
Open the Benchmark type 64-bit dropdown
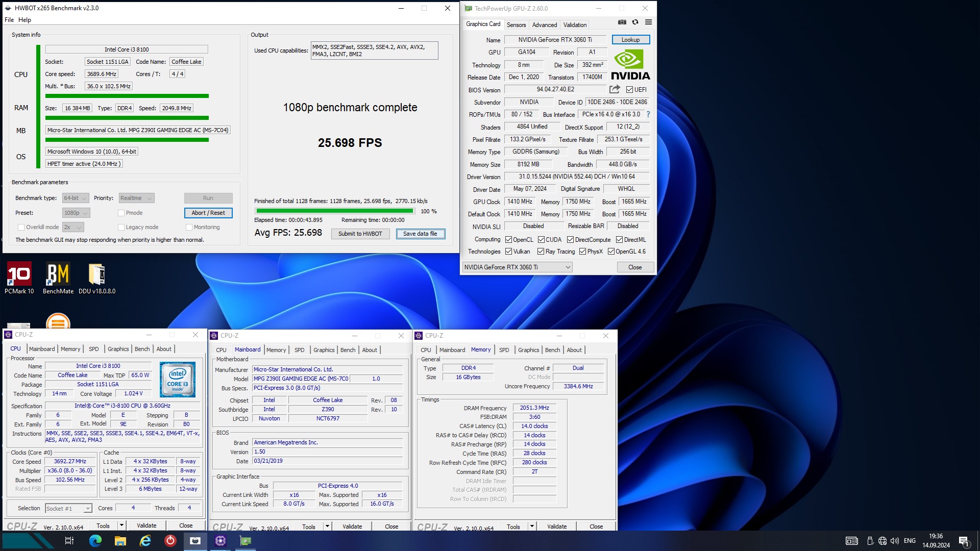click(x=76, y=198)
